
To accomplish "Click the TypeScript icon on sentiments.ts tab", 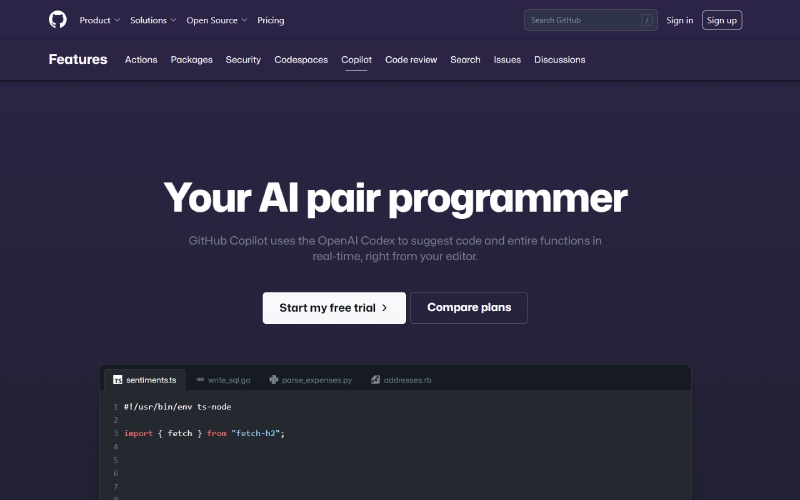I will (117, 380).
